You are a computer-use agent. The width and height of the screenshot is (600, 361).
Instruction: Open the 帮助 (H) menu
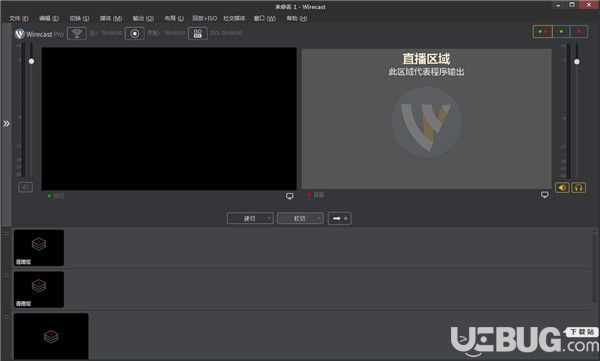pos(297,18)
